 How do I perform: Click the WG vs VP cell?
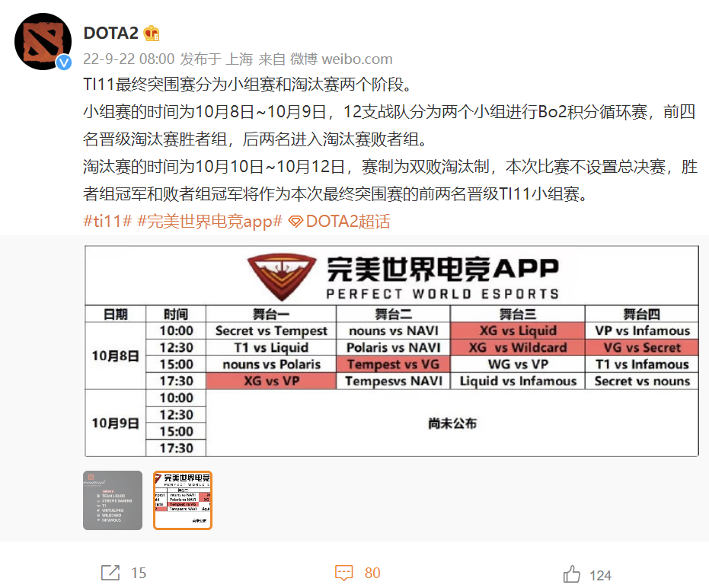pos(518,364)
